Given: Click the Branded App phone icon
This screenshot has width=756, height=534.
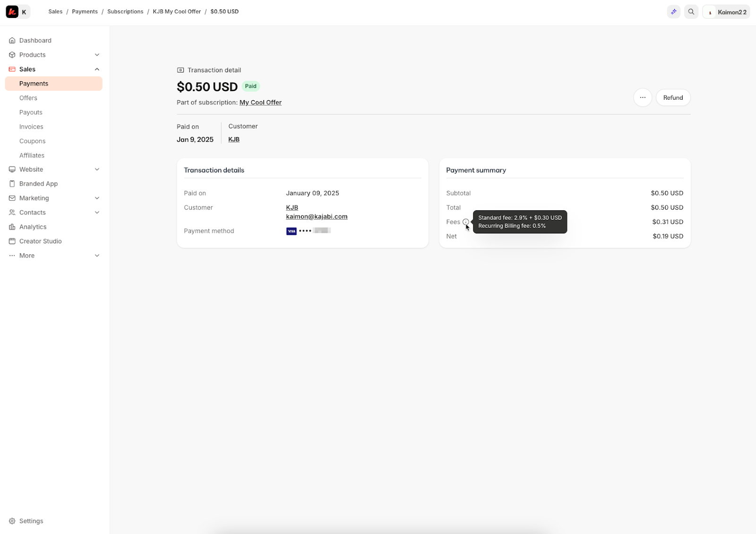Looking at the screenshot, I should coord(12,184).
